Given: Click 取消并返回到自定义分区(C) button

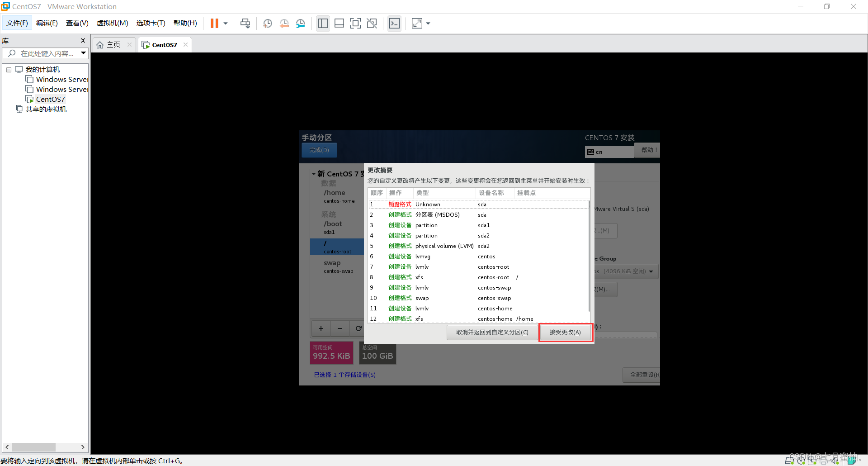Looking at the screenshot, I should [x=492, y=333].
